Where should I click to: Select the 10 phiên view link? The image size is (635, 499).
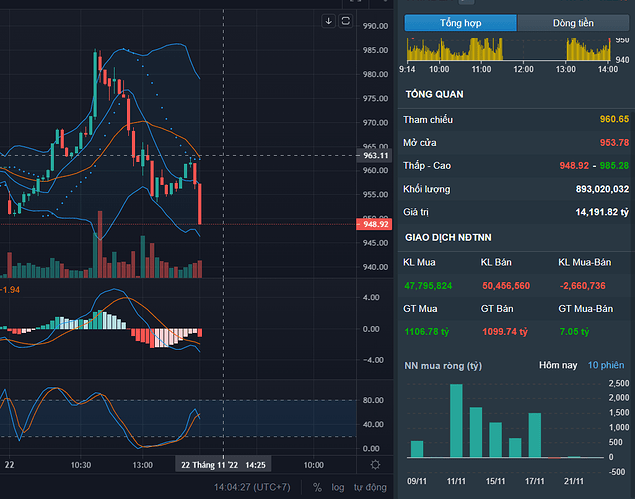tap(606, 365)
